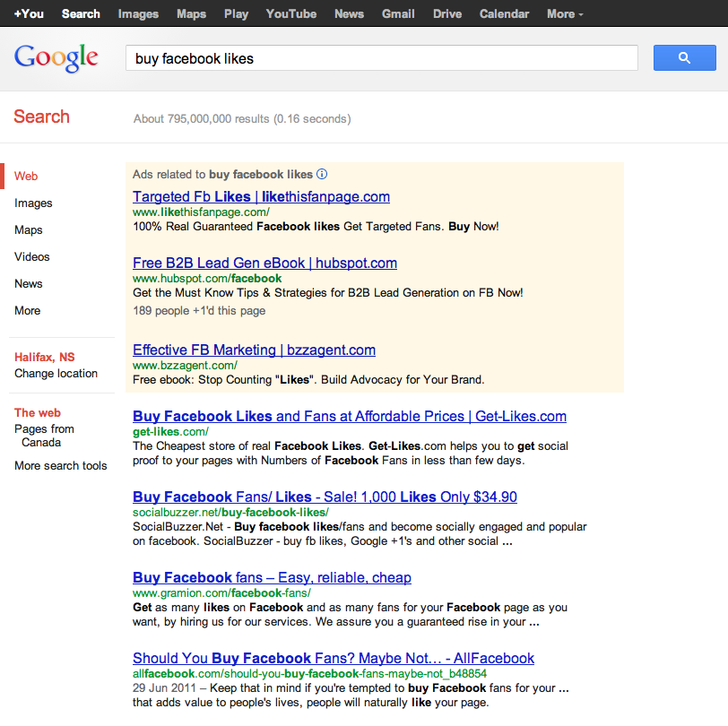
Task: Open YouTube from the top bar
Action: (x=291, y=14)
